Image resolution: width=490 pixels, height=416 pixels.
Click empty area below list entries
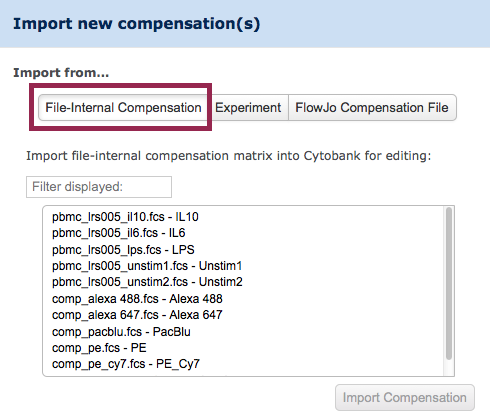[x=243, y=373]
